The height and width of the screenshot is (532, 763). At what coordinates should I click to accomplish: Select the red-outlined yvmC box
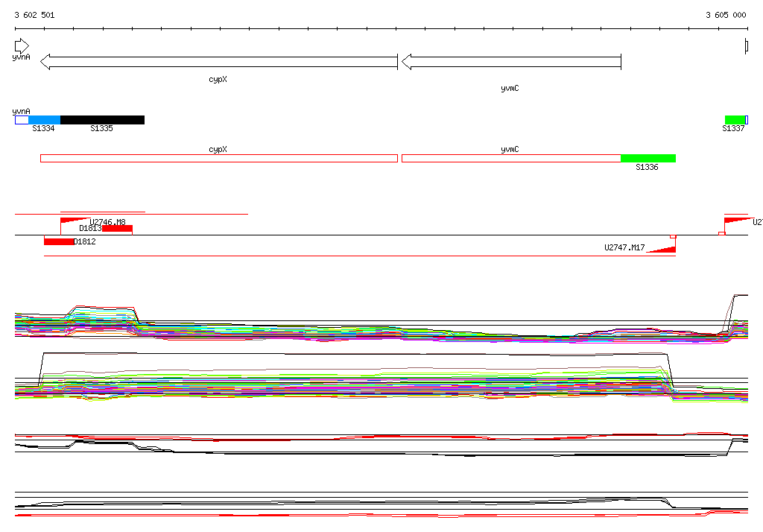(511, 158)
